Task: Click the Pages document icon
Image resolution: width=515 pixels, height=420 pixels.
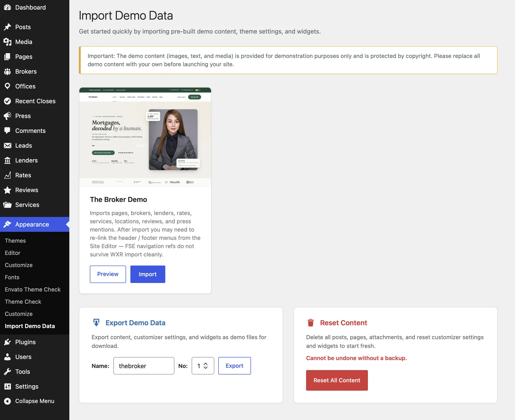Action: [7, 57]
